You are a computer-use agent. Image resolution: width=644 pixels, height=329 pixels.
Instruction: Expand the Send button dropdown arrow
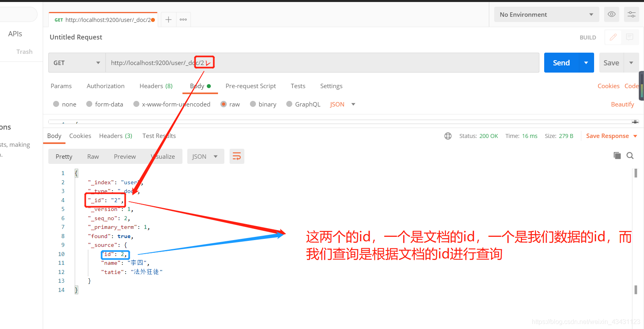pos(586,63)
